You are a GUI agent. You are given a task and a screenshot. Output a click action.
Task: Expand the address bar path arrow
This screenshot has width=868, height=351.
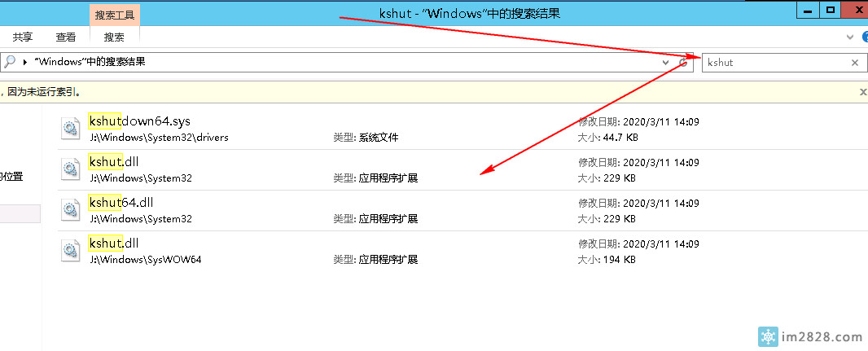tap(25, 62)
